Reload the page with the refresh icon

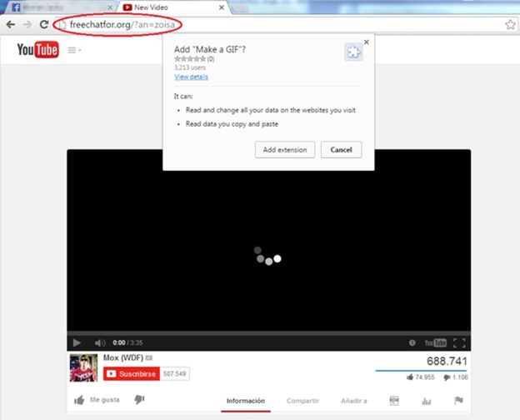pyautogui.click(x=44, y=24)
